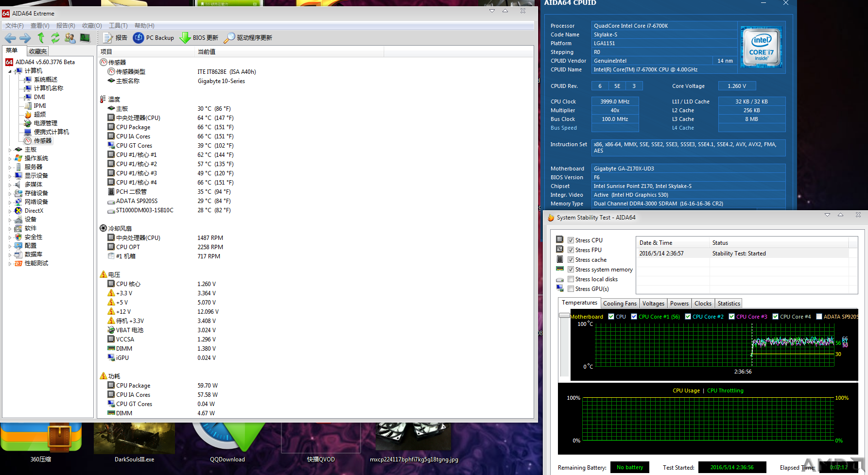Click the back navigation arrow in AIDA64 toolbar
This screenshot has height=475, width=868.
10,38
